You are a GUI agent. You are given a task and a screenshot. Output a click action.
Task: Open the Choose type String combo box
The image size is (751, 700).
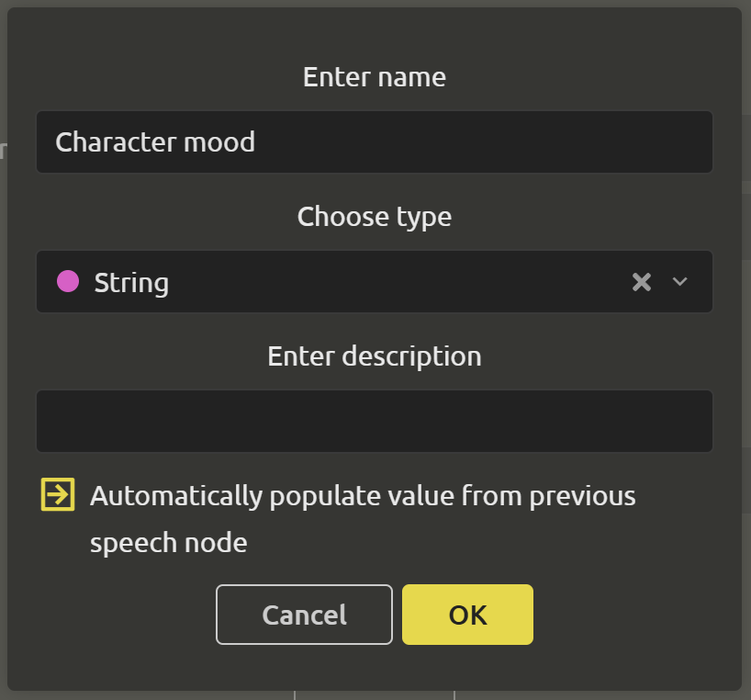coord(375,282)
